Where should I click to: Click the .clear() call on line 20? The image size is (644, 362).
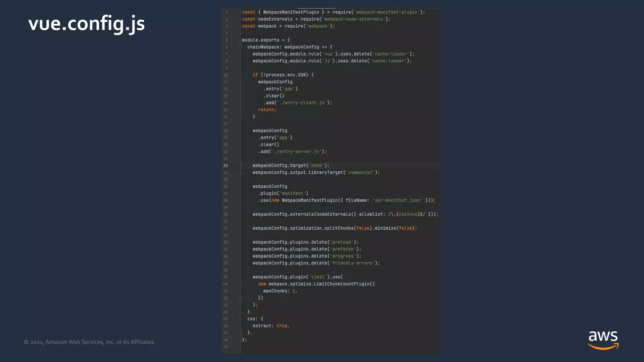(269, 145)
